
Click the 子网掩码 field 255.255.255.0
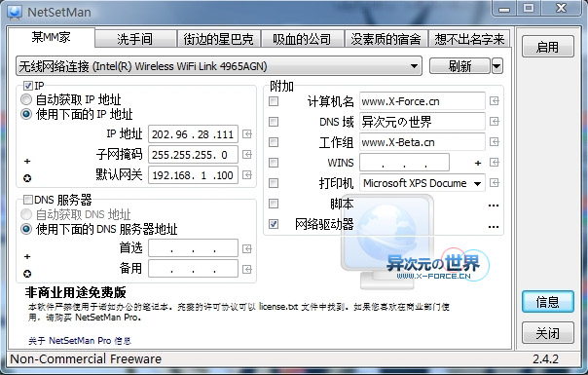tap(193, 154)
